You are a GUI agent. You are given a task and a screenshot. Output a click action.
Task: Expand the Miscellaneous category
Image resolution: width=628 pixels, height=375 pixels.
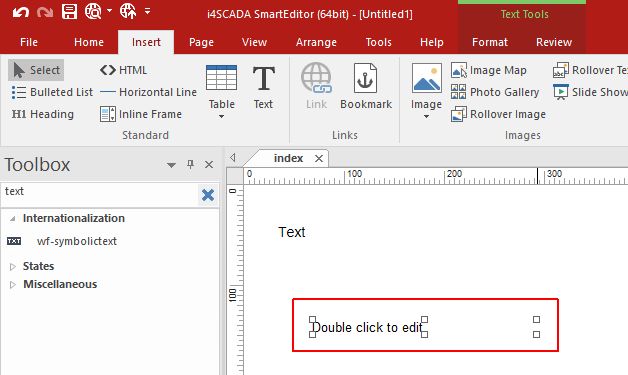[x=12, y=284]
